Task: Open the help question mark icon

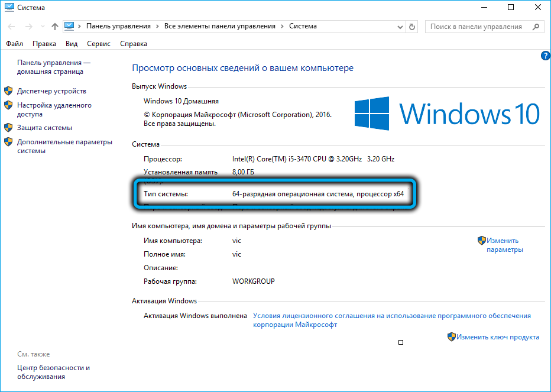Action: point(545,56)
